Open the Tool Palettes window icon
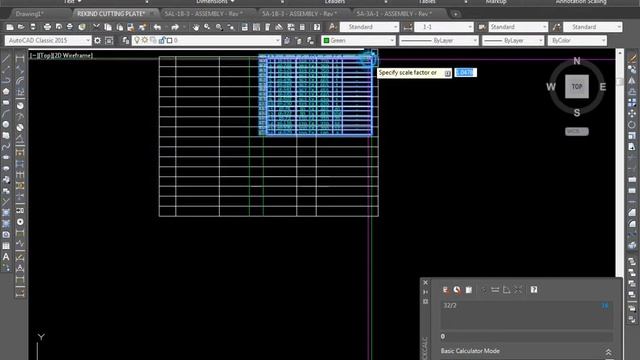This screenshot has height=360, width=640. point(268,27)
